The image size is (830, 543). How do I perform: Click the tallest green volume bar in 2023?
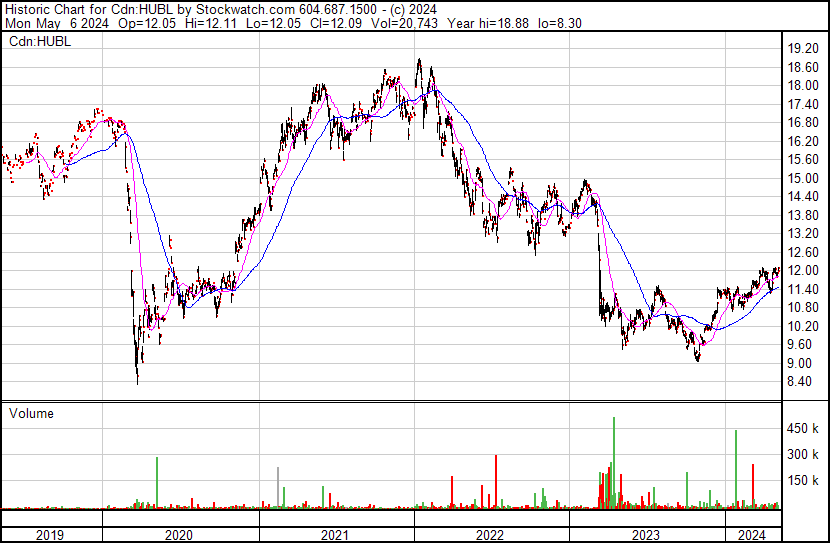(x=614, y=463)
